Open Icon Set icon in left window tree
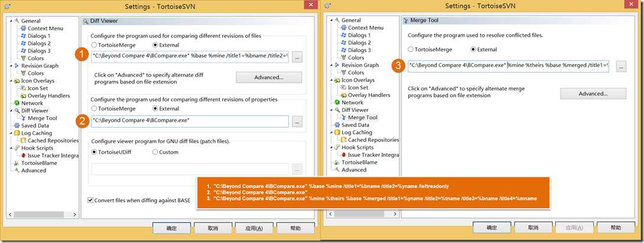This screenshot has width=644, height=243. coord(24,88)
